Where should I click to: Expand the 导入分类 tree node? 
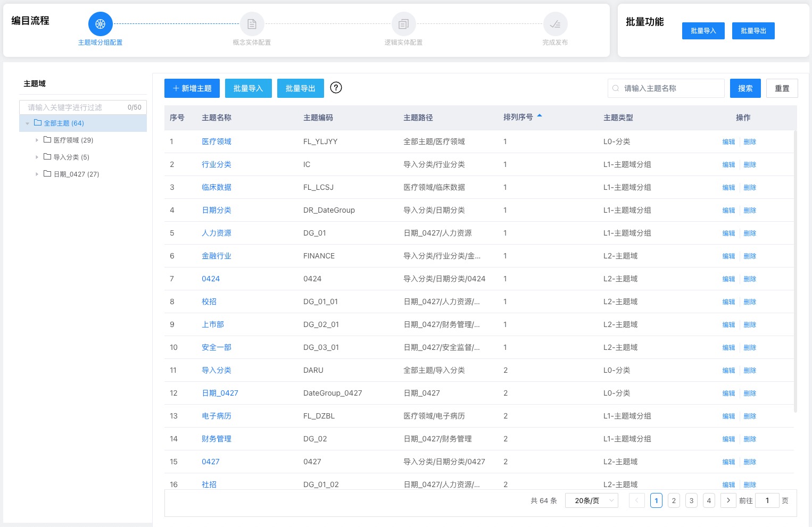point(37,157)
